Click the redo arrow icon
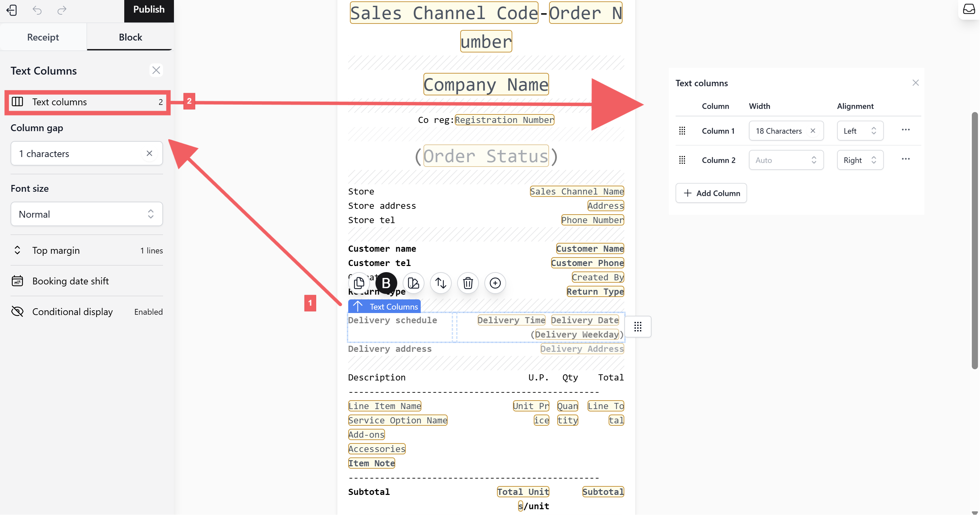The height and width of the screenshot is (515, 980). pos(62,10)
